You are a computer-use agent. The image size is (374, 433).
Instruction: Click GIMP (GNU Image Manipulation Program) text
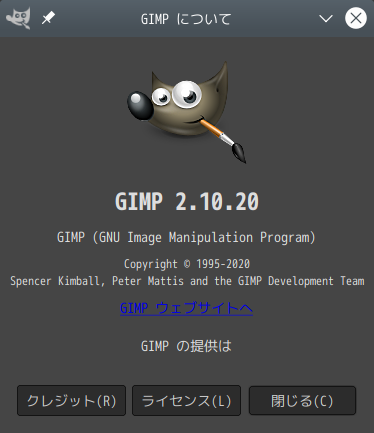tap(186, 238)
